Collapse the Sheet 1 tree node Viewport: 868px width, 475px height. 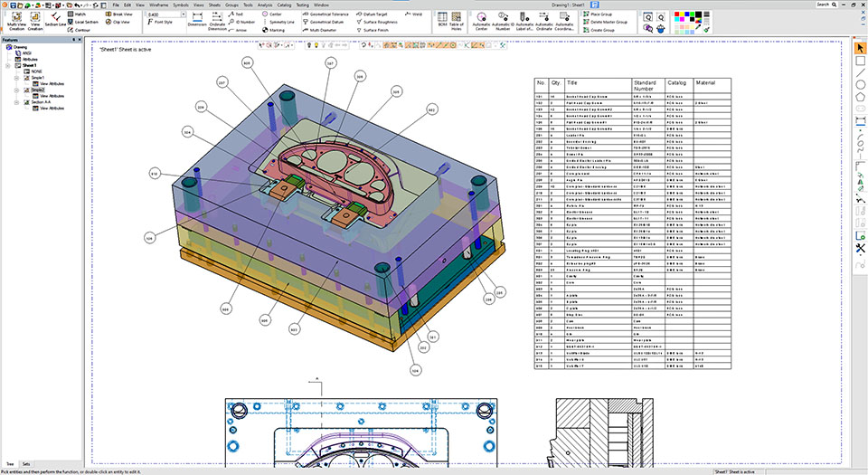[8, 65]
